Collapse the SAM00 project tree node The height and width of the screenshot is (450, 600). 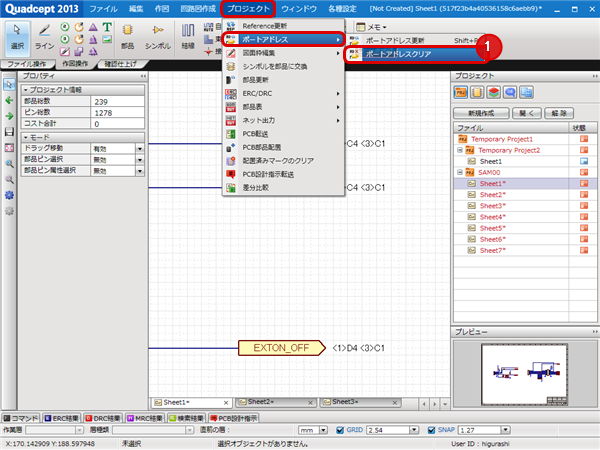460,172
